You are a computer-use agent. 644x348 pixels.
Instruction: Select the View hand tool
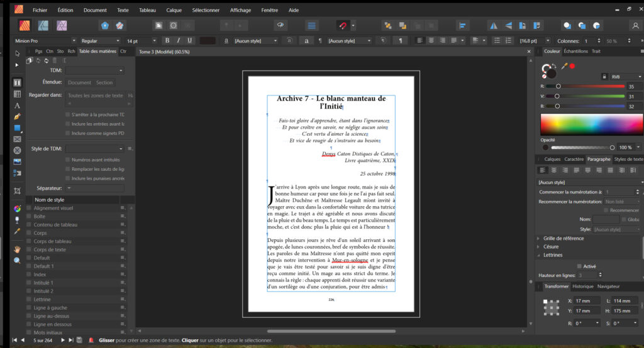17,249
